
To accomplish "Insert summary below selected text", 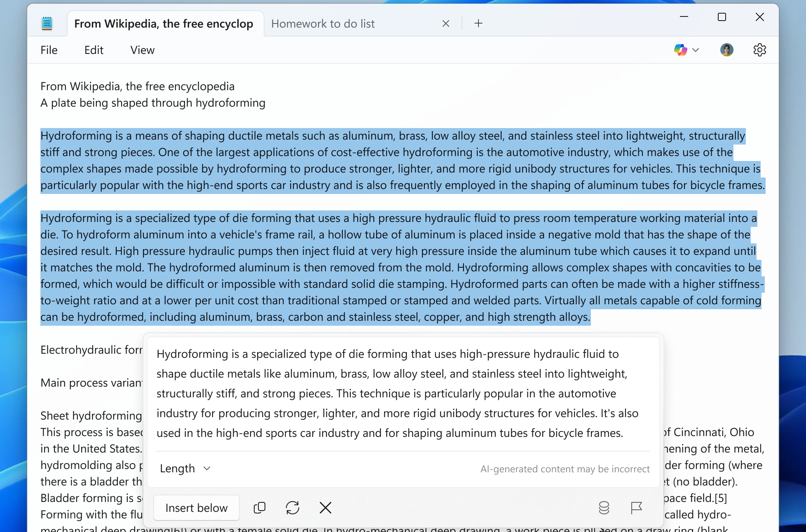I will tap(197, 508).
